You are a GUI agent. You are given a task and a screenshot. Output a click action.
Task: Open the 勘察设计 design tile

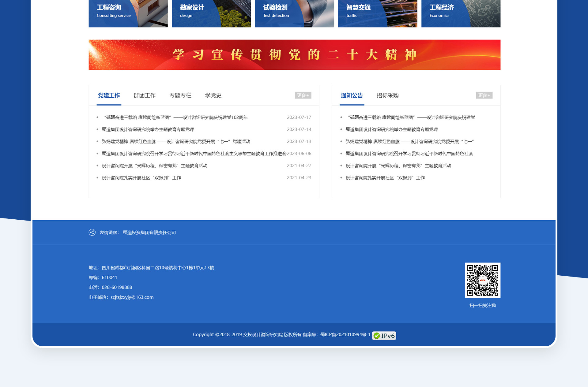coord(211,13)
